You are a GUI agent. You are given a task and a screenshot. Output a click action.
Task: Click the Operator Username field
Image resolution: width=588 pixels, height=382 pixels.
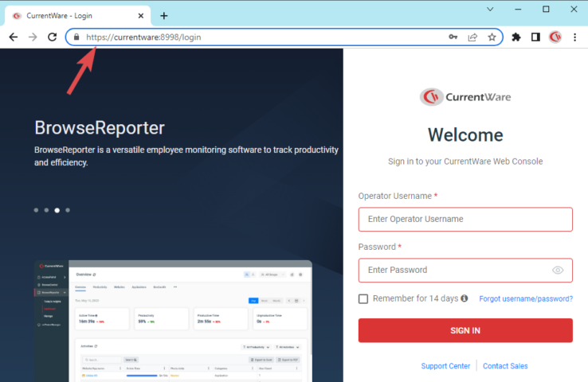465,219
